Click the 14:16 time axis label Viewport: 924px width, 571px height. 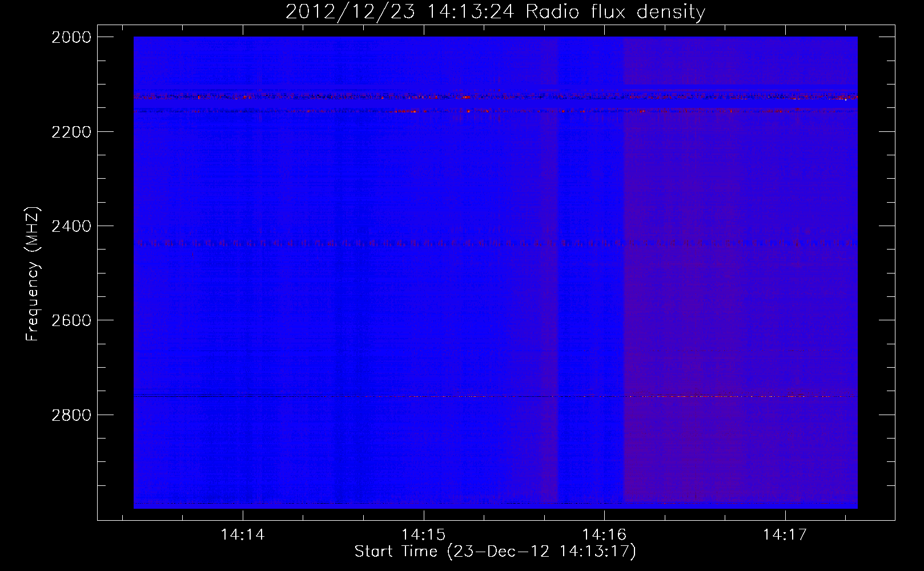click(604, 534)
